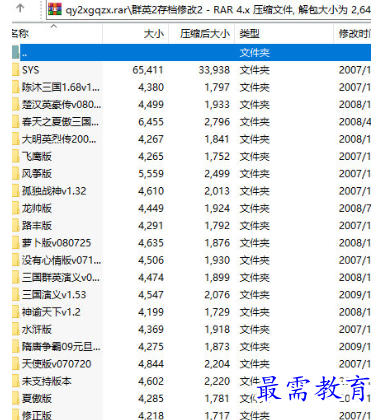
Task: Click the archive path address field
Action: point(209,9)
